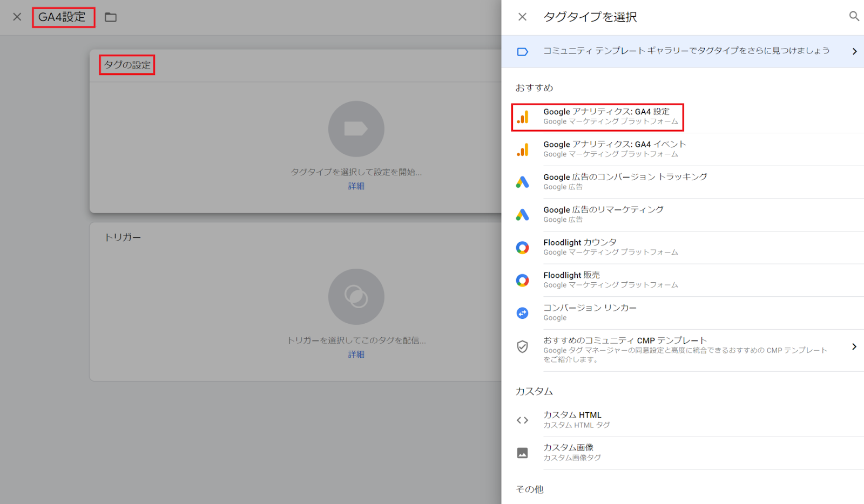Open the コミュニティ テンプレート ギャラリー banner text

[x=686, y=51]
